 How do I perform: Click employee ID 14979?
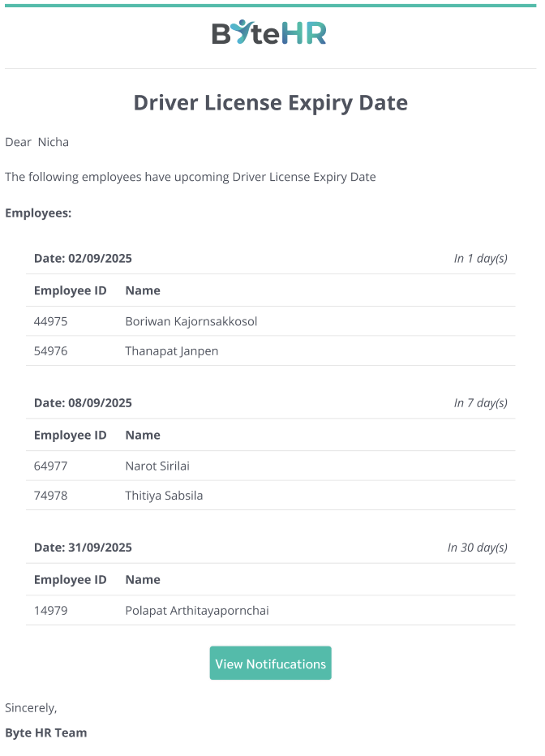click(50, 610)
